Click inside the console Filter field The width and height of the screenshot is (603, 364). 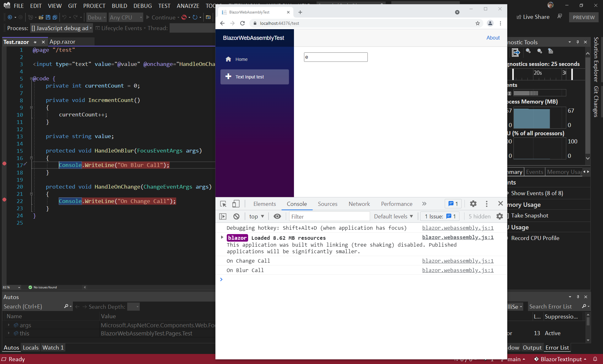pos(329,216)
